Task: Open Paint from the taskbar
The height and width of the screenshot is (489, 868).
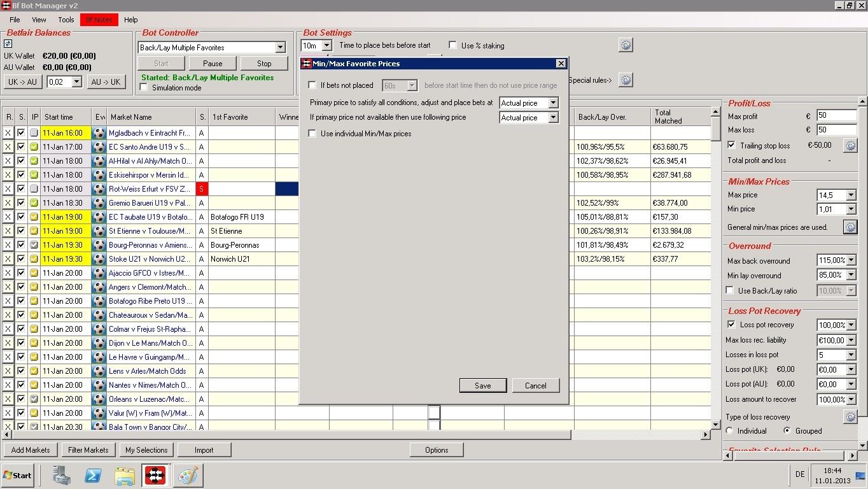Action: tap(188, 475)
